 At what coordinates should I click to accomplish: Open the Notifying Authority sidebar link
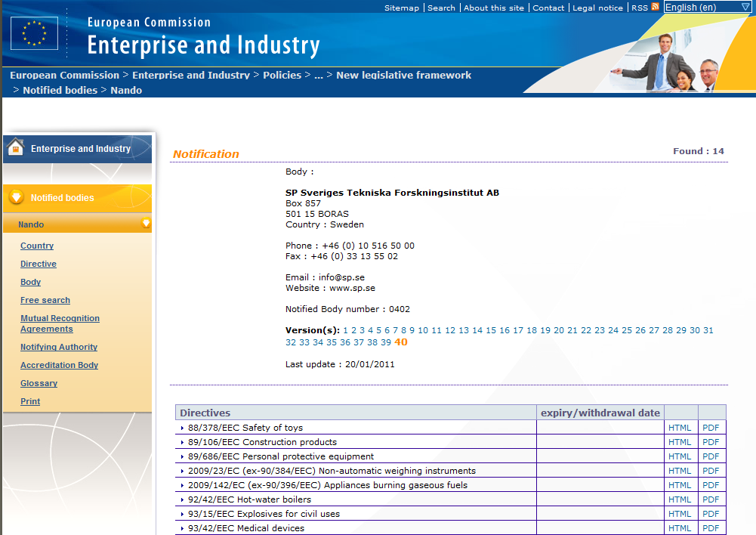[59, 347]
